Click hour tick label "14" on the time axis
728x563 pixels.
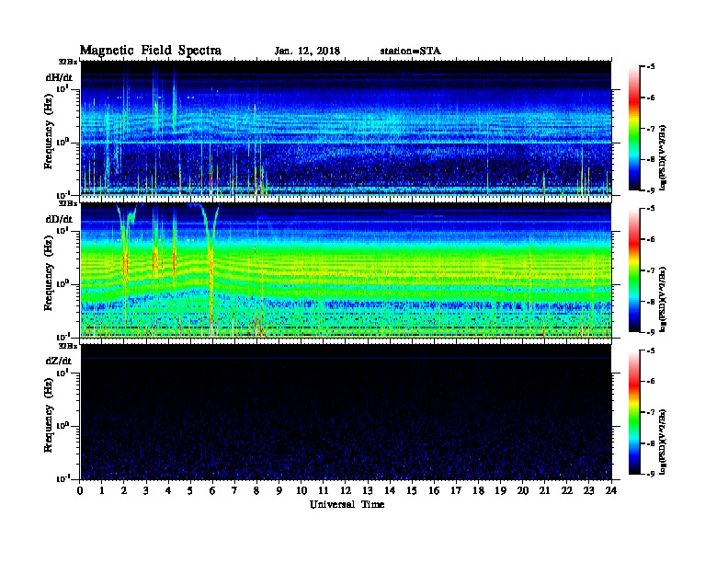(390, 490)
